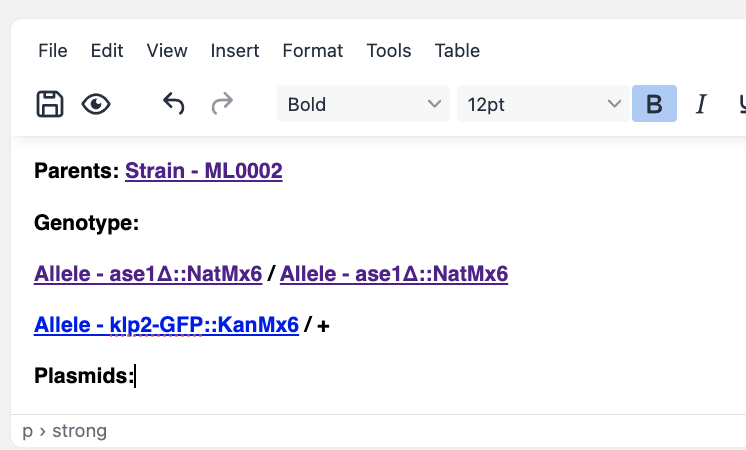Image resolution: width=746 pixels, height=450 pixels.
Task: Click the Redo arrow icon
Action: [222, 104]
